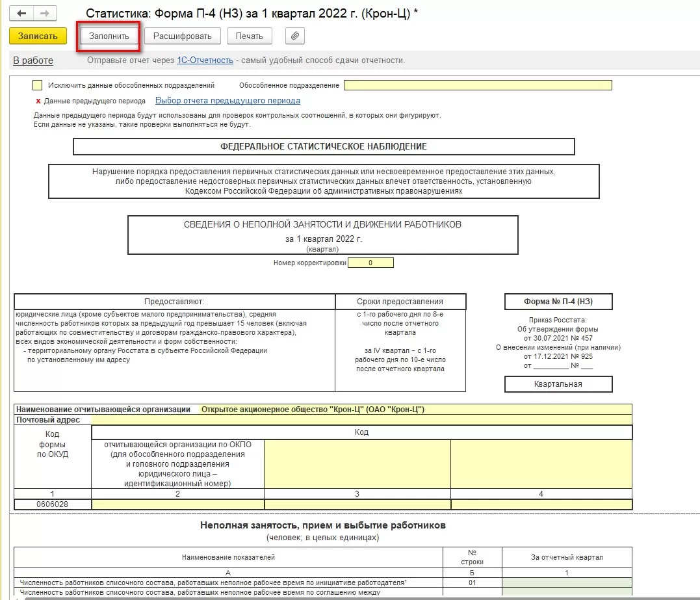Image resolution: width=700 pixels, height=600 pixels.
Task: Click the Наименование показателей column header
Action: (x=228, y=557)
